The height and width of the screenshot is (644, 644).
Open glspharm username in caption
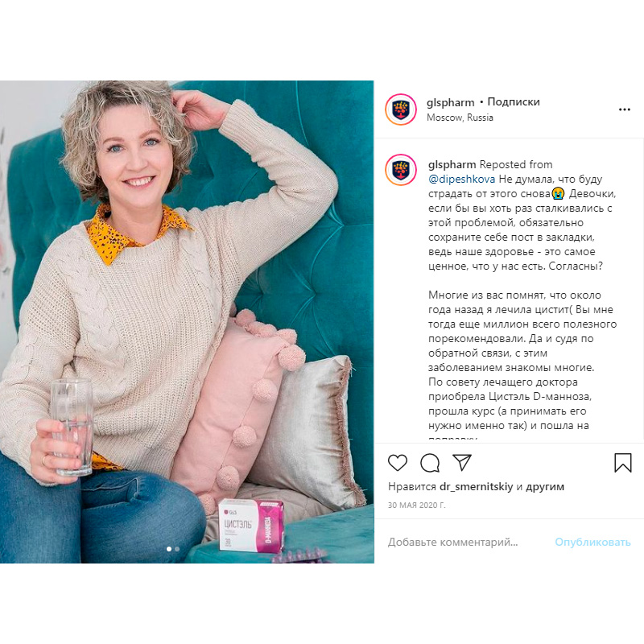(x=452, y=165)
